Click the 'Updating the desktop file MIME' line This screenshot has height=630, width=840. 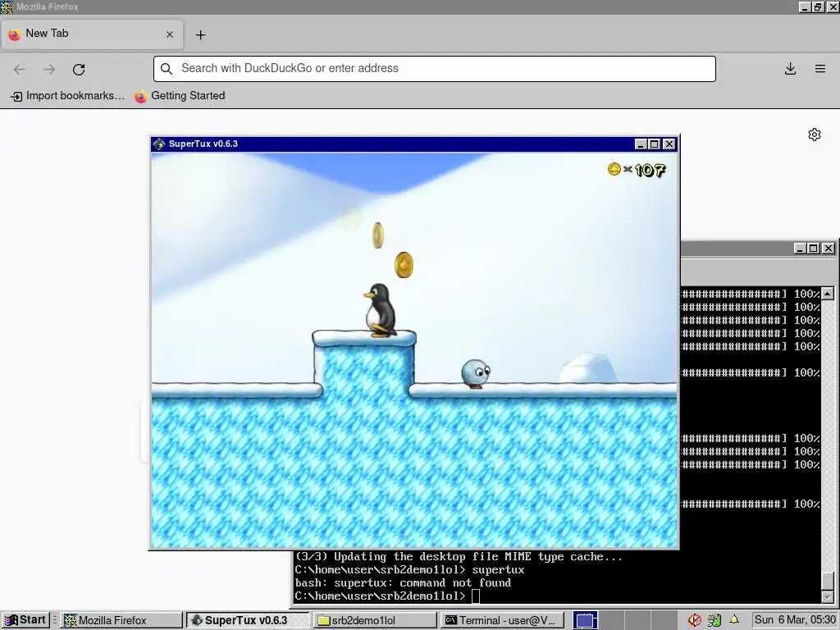(x=459, y=557)
